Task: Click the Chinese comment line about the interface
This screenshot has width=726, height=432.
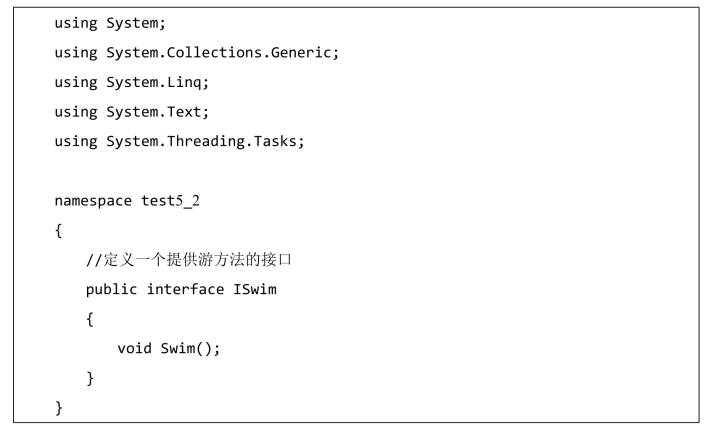Action: (x=189, y=260)
